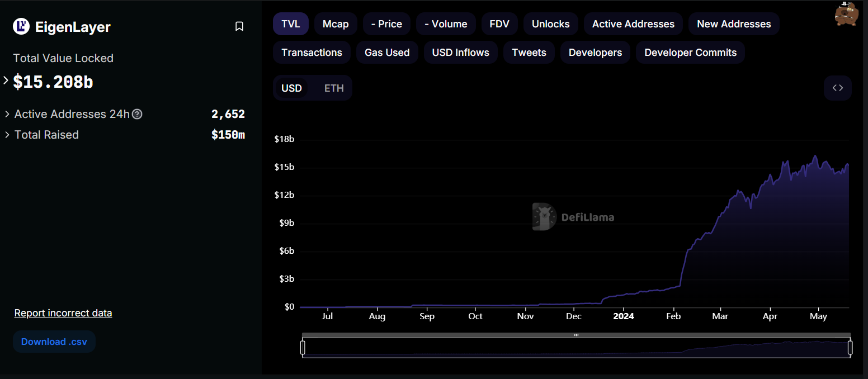Select the EigenLayer logo icon
868x379 pixels.
(x=20, y=26)
